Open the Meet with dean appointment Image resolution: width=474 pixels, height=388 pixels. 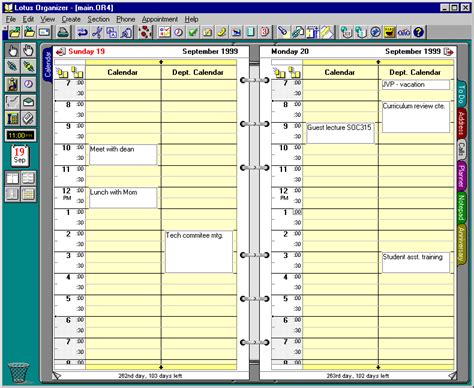(x=123, y=154)
